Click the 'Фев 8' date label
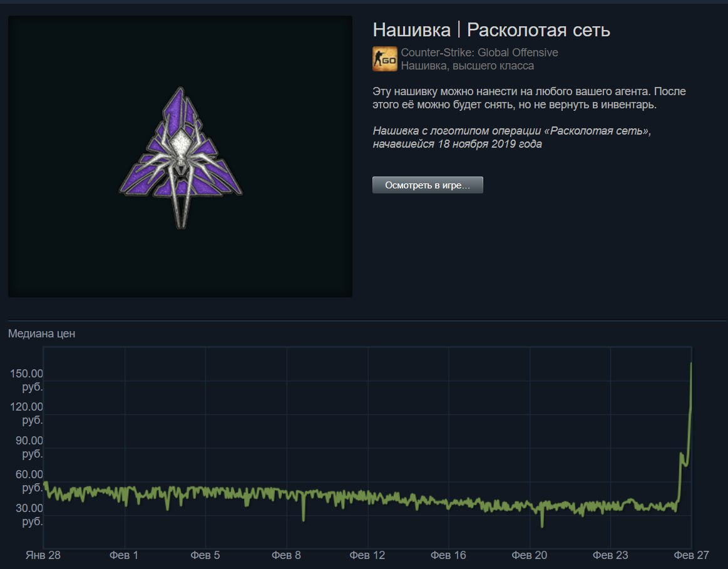Viewport: 728px width, 569px height. click(x=286, y=555)
